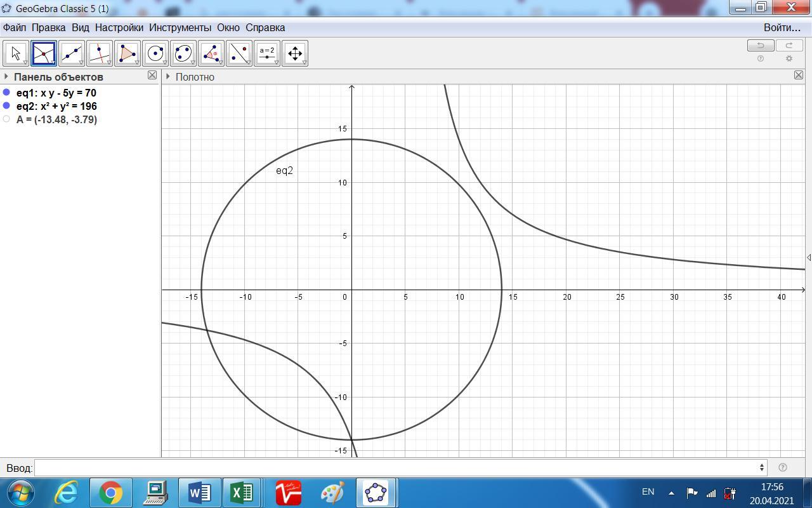Select the Reflect about Line tool
Image resolution: width=812 pixels, height=508 pixels.
(239, 54)
